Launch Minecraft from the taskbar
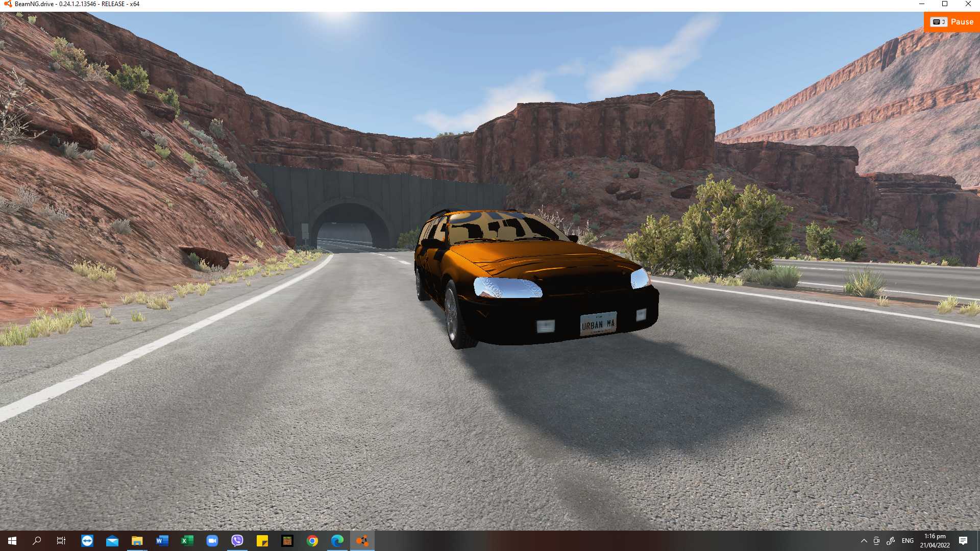This screenshot has height=551, width=980. [x=287, y=541]
